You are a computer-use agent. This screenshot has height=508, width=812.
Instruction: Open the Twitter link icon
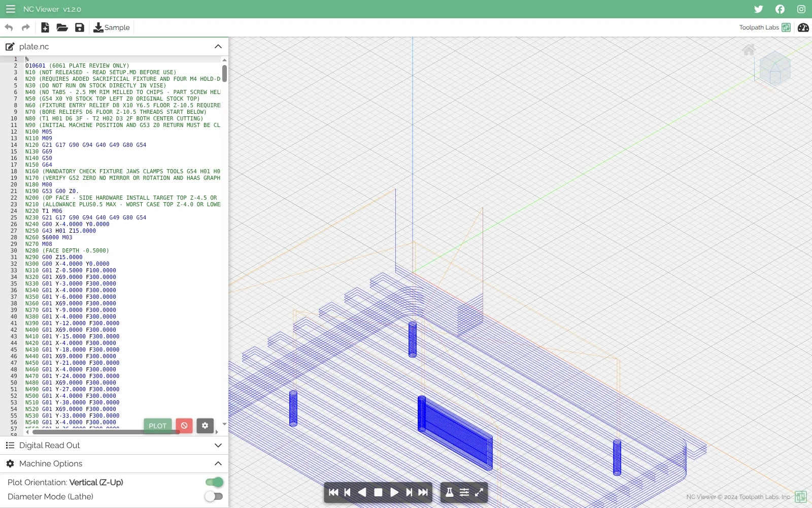click(759, 9)
